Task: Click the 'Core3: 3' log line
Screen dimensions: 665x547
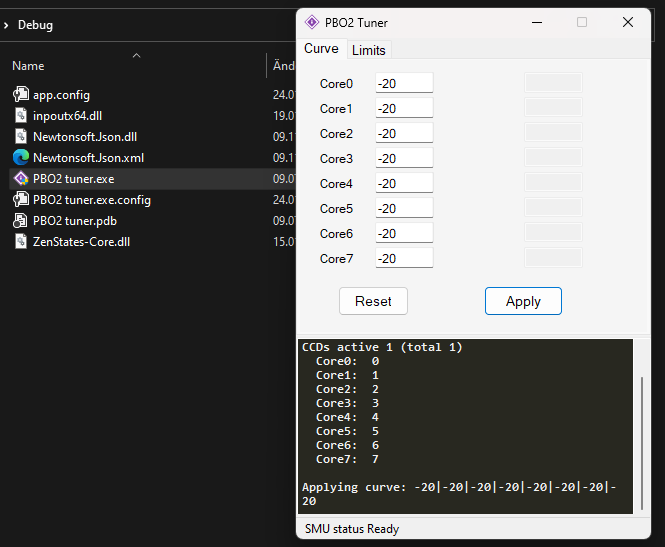Action: (347, 403)
